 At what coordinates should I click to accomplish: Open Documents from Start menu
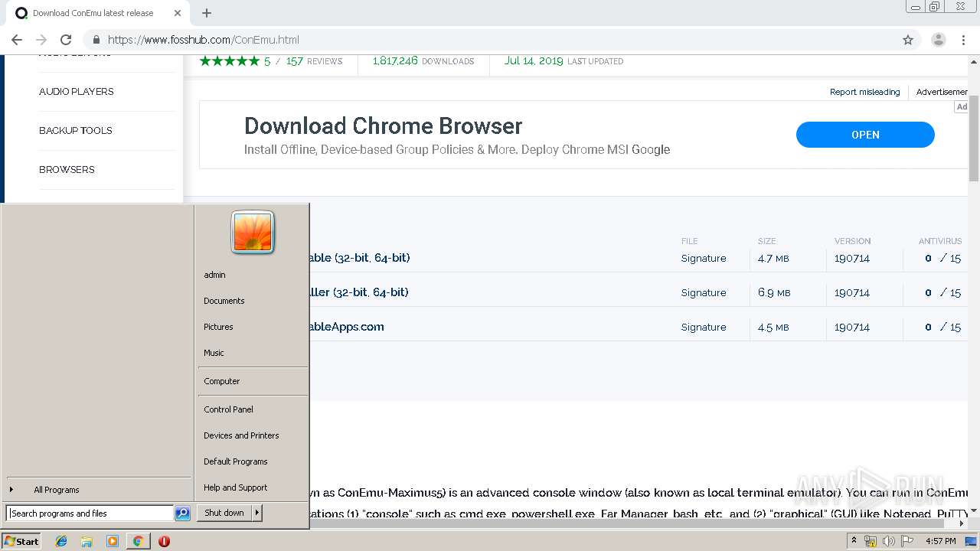(x=253, y=301)
